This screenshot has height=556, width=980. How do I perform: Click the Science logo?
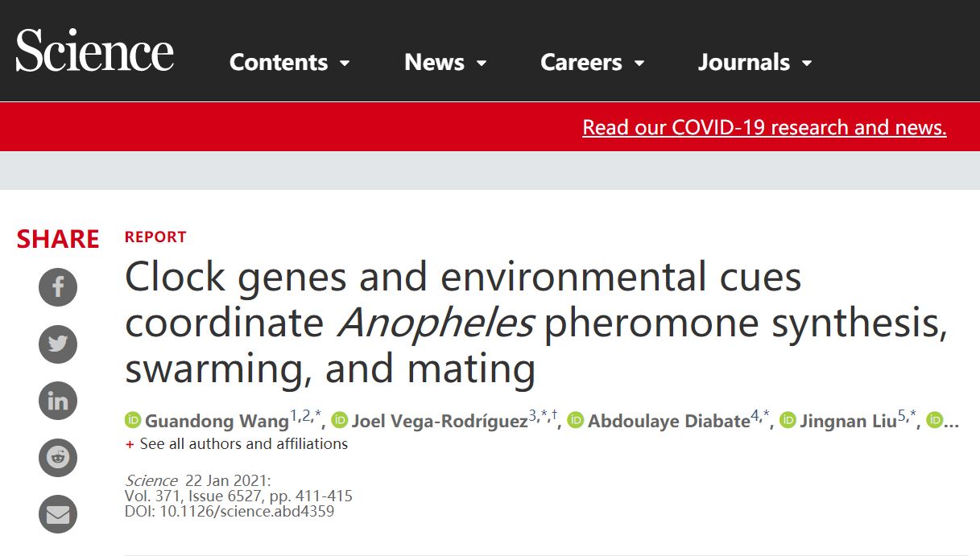point(95,51)
